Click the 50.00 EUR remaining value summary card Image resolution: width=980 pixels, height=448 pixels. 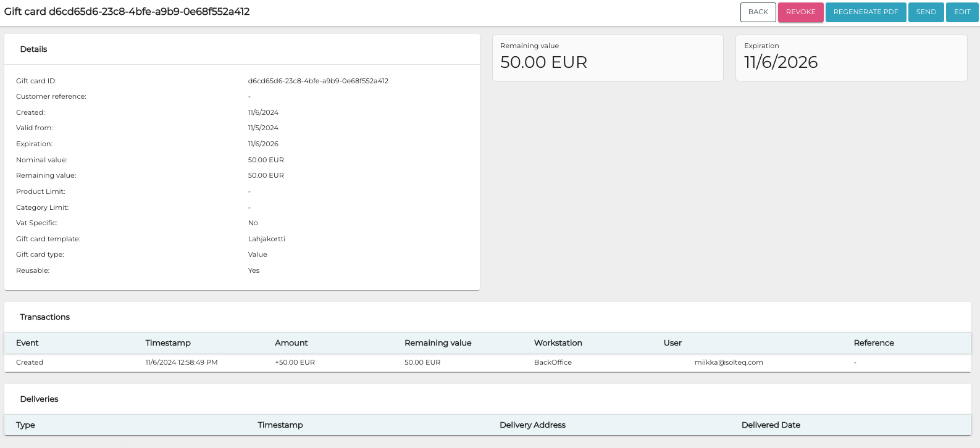point(607,57)
